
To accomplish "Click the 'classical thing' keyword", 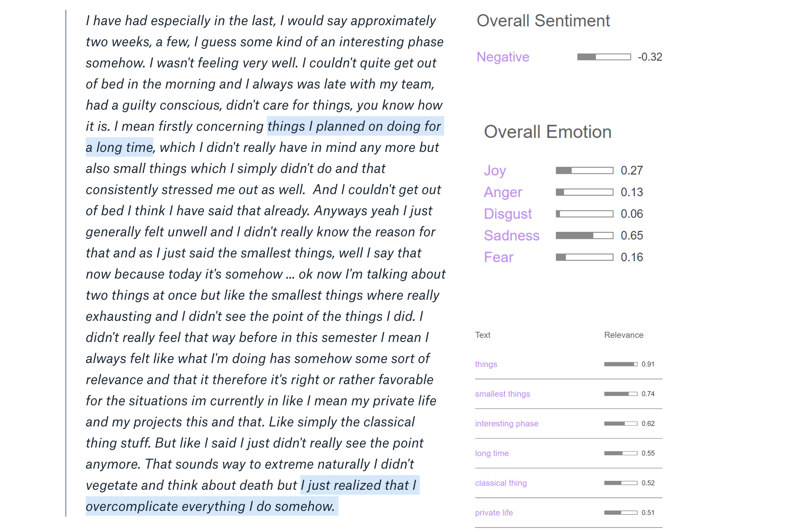I will tap(501, 483).
